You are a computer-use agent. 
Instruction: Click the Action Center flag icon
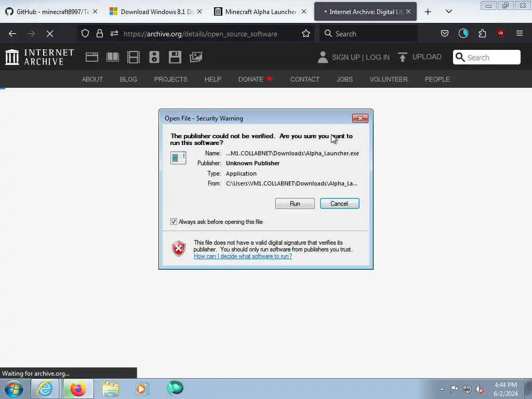454,389
